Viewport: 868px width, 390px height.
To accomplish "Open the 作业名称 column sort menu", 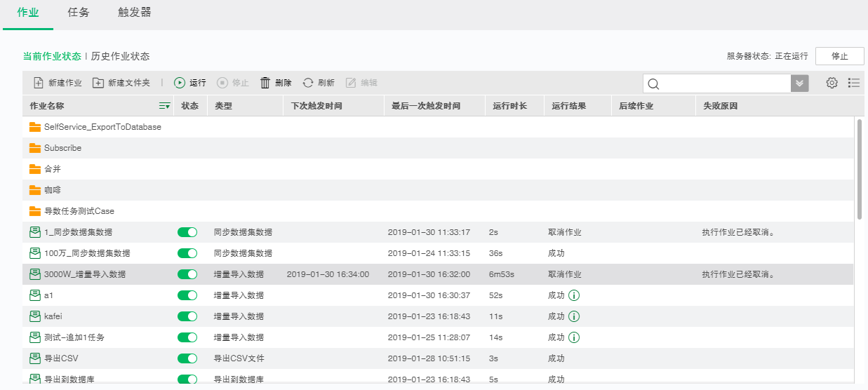I will (164, 106).
